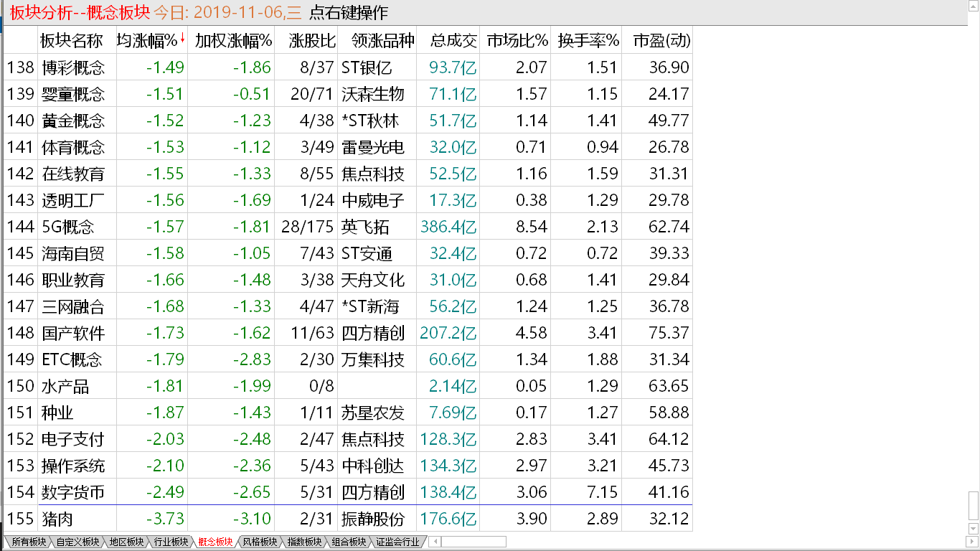Sort by the 均涨幅% column header
The image size is (980, 551).
click(151, 40)
